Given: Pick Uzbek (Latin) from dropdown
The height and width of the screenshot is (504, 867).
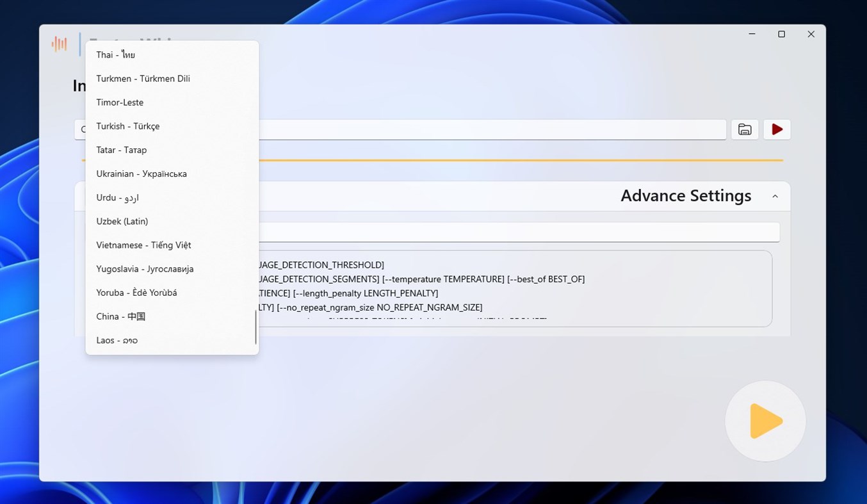Looking at the screenshot, I should (x=172, y=221).
